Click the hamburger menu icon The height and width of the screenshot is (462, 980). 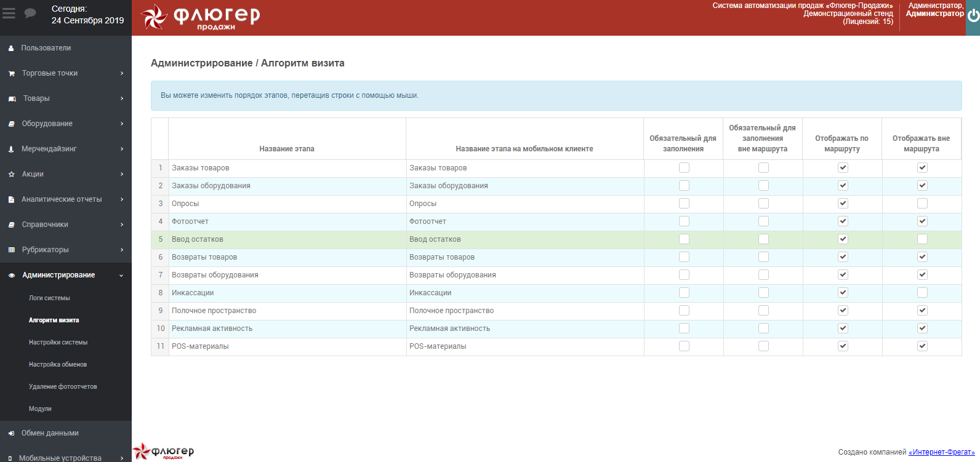click(x=9, y=14)
